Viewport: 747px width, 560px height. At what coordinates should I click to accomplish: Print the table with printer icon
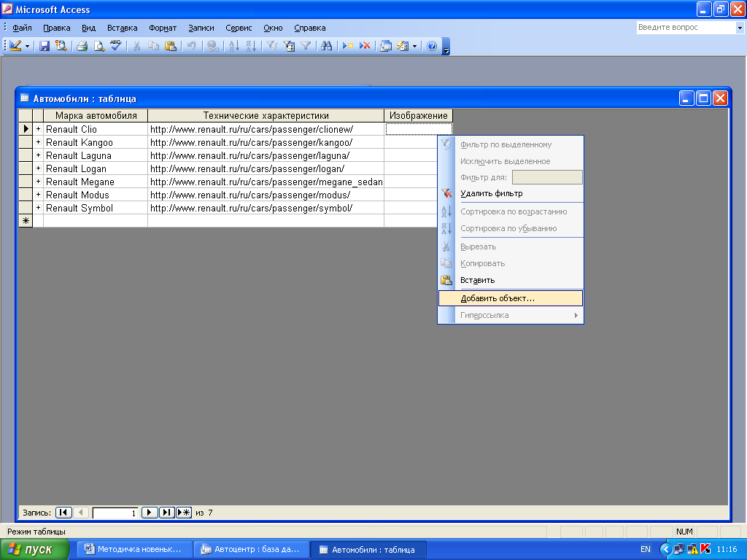[x=82, y=46]
